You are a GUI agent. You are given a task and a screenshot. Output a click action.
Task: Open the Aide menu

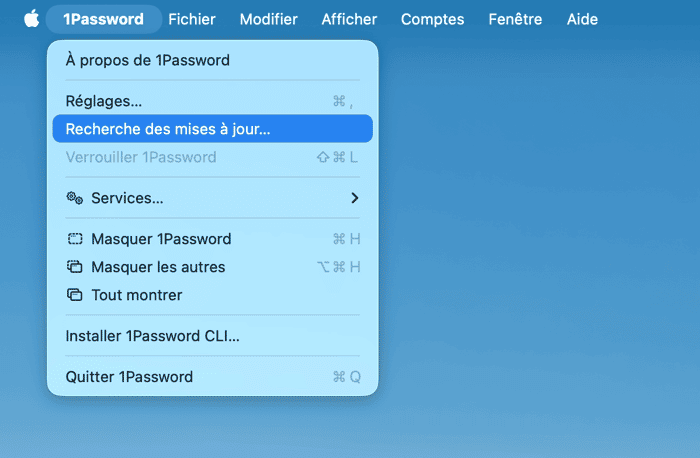582,19
